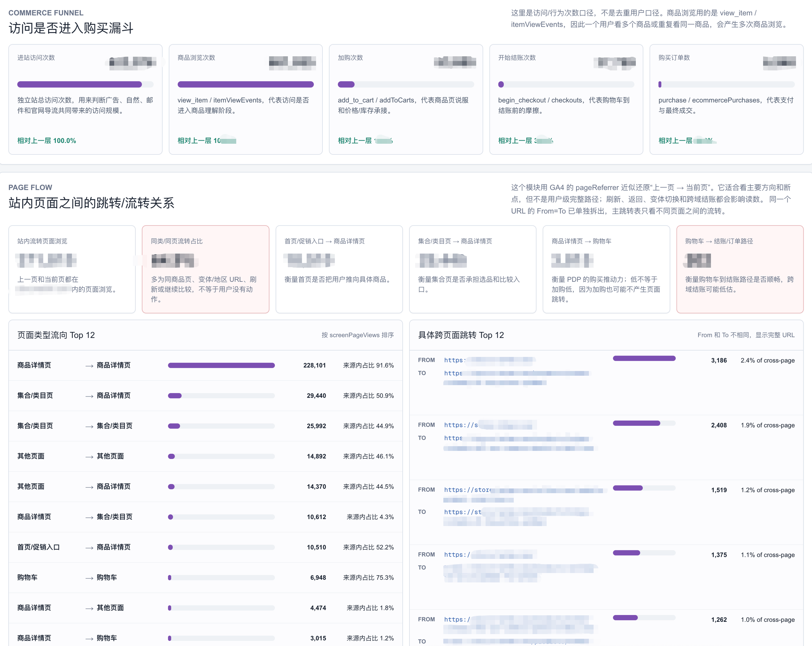Screen dimensions: 812x646
Task: Open the 集合/类目页 → 商品详情页 metric card
Action: [473, 269]
